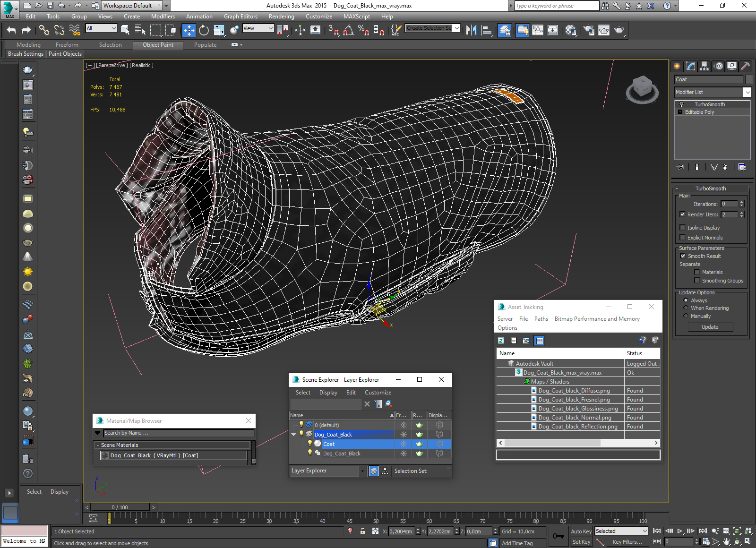This screenshot has width=756, height=548.
Task: Open the Motion command panel tab
Action: [718, 66]
